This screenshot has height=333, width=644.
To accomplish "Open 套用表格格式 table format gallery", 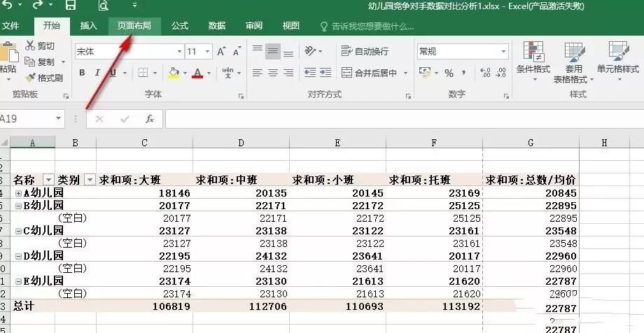I will pos(573,62).
